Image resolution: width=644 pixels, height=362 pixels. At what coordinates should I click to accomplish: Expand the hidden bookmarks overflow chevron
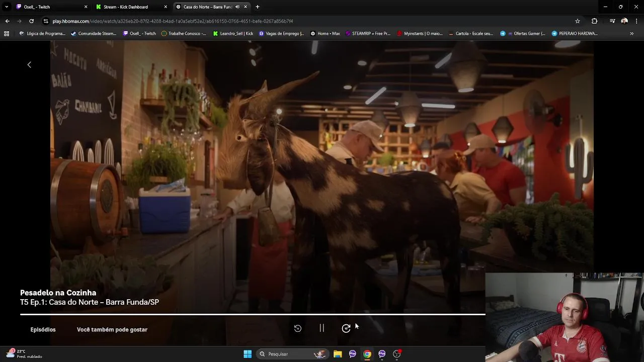click(631, 34)
